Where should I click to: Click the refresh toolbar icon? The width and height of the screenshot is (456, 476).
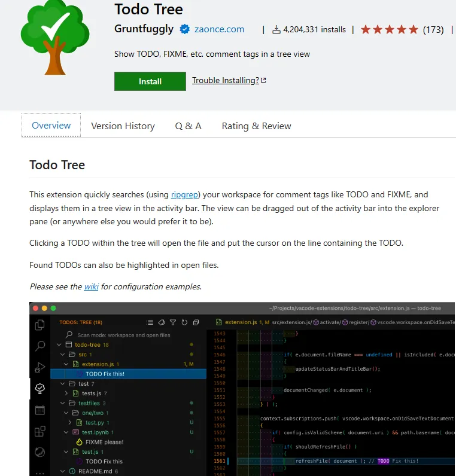point(184,322)
